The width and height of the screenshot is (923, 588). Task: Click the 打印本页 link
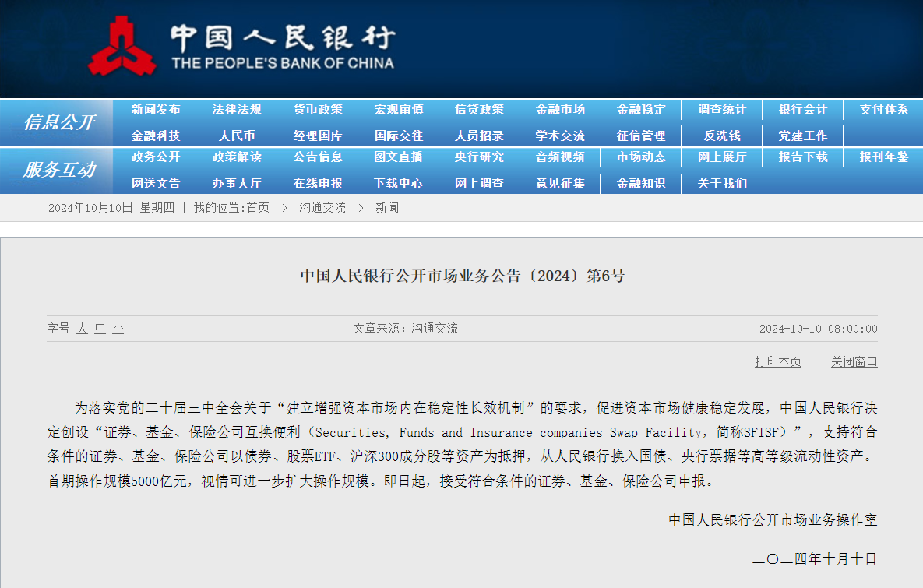[777, 362]
